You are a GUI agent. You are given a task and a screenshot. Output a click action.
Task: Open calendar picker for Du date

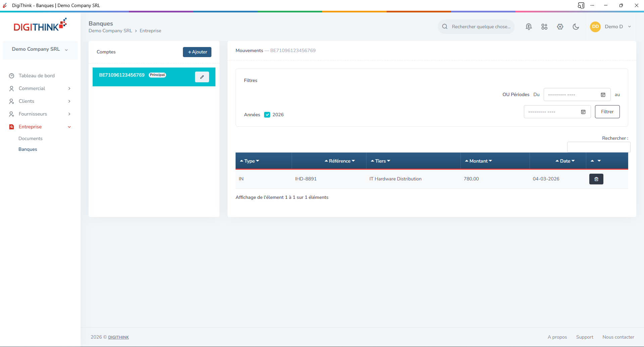(x=603, y=95)
